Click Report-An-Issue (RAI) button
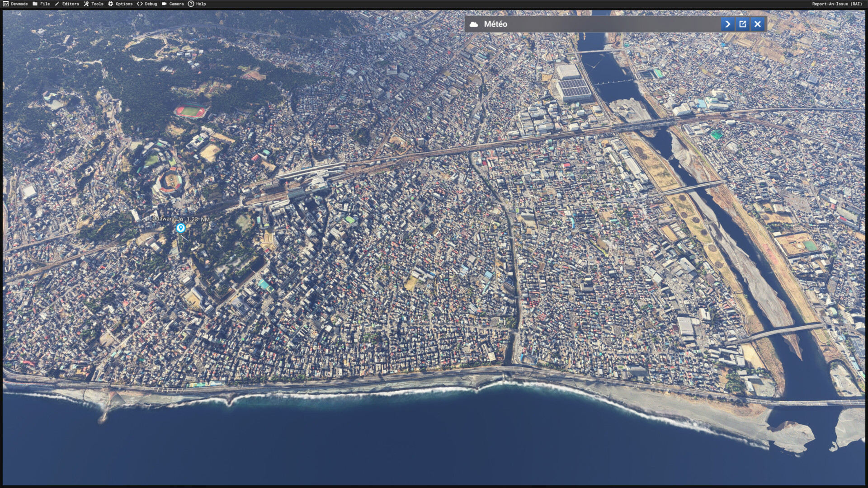 837,4
